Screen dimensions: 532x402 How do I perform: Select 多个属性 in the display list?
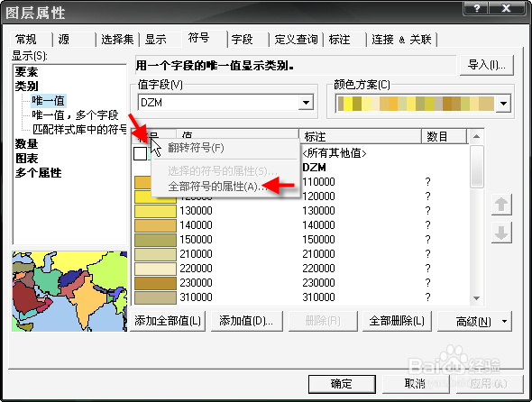point(38,173)
